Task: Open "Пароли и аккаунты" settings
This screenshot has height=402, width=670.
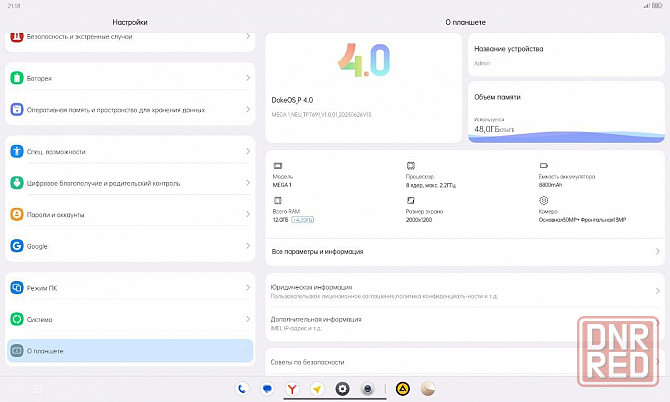Action: 129,215
